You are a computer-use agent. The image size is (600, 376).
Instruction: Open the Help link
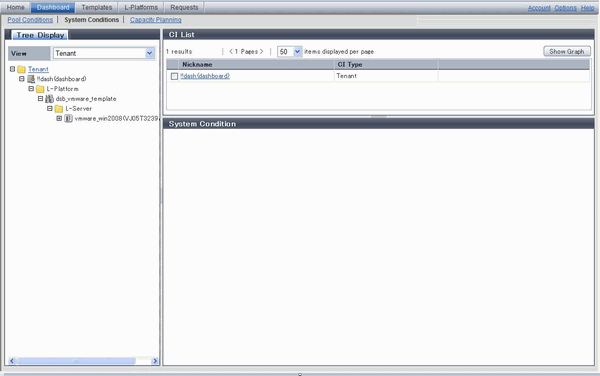tap(588, 8)
